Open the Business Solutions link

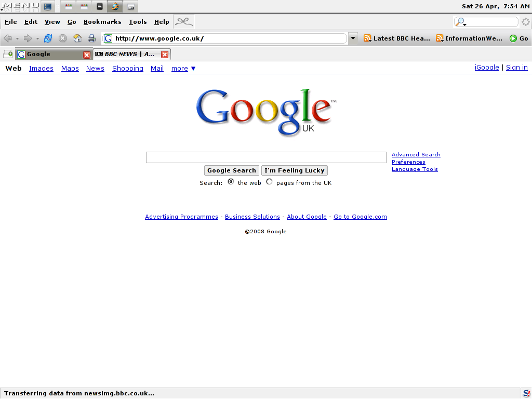[x=252, y=217]
